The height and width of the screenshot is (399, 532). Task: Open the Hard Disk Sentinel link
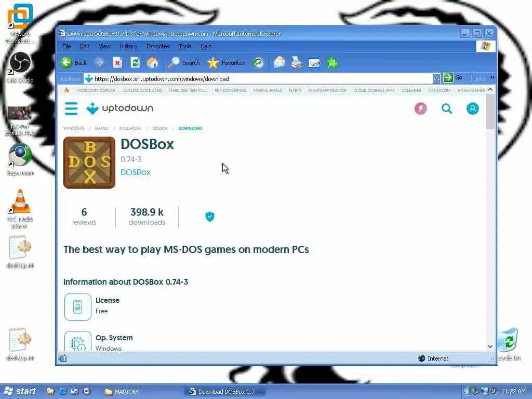coord(188,90)
